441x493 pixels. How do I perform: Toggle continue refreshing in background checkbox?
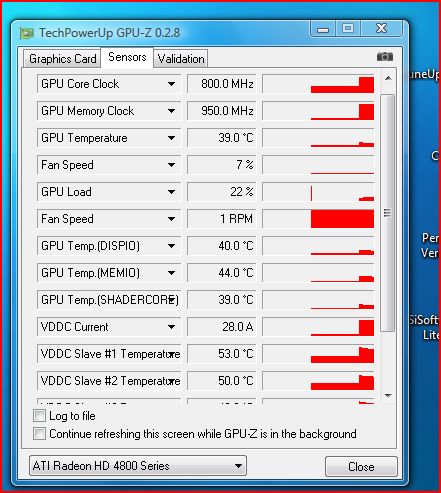pos(39,434)
